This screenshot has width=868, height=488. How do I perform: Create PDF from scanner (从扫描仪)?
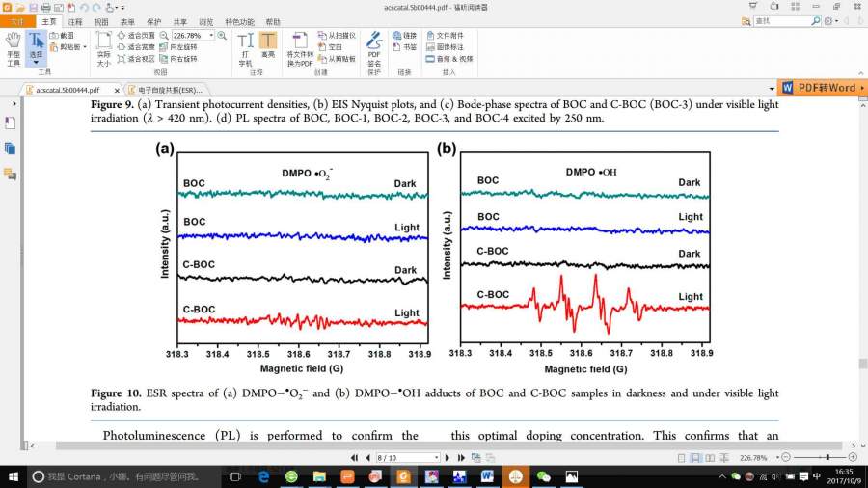pos(337,36)
